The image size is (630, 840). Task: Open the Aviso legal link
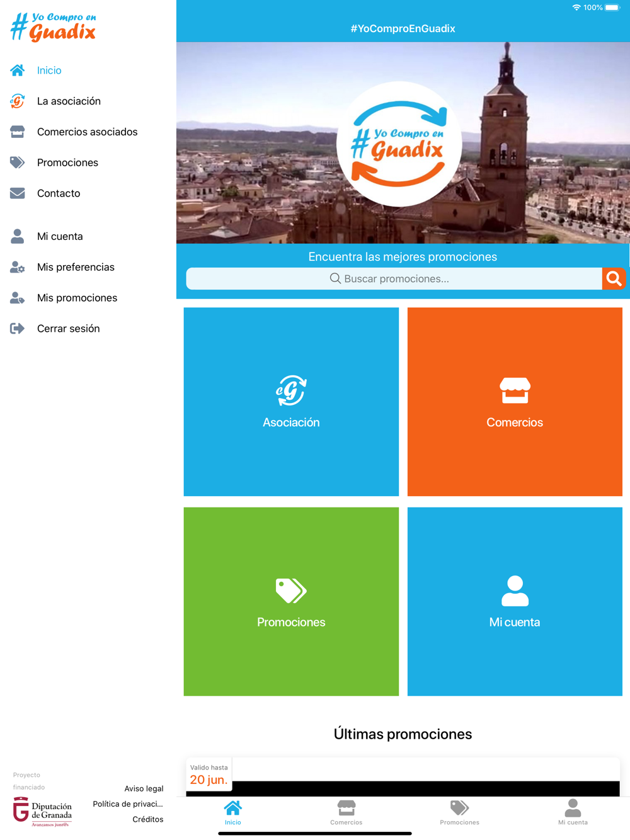144,788
